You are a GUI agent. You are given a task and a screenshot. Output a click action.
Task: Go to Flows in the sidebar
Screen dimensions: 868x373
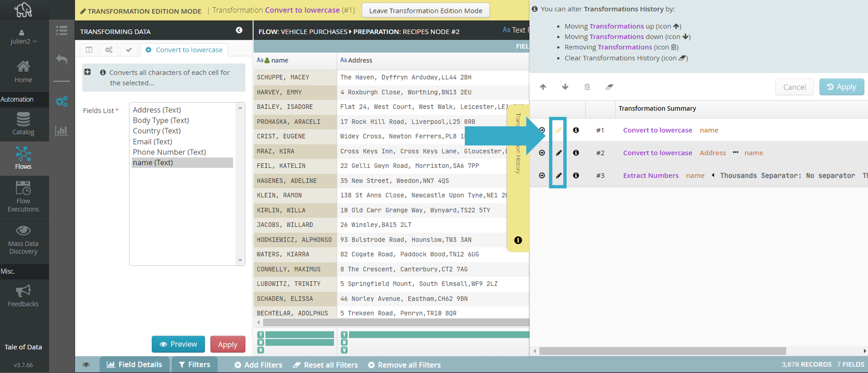[x=23, y=158]
